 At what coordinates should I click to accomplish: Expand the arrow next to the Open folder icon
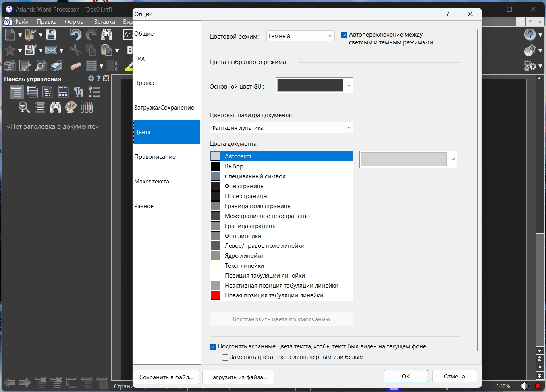tap(41, 35)
